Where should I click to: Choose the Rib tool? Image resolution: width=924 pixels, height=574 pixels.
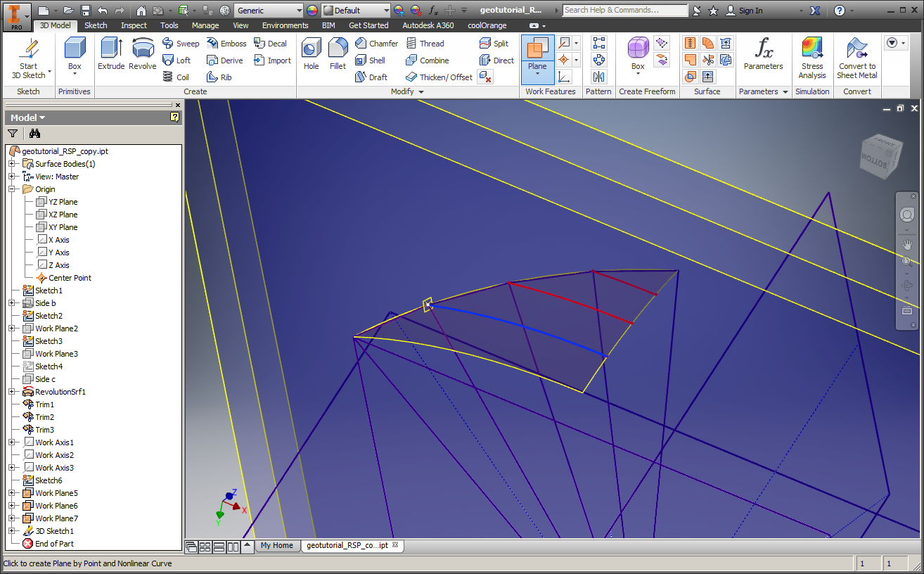[219, 77]
